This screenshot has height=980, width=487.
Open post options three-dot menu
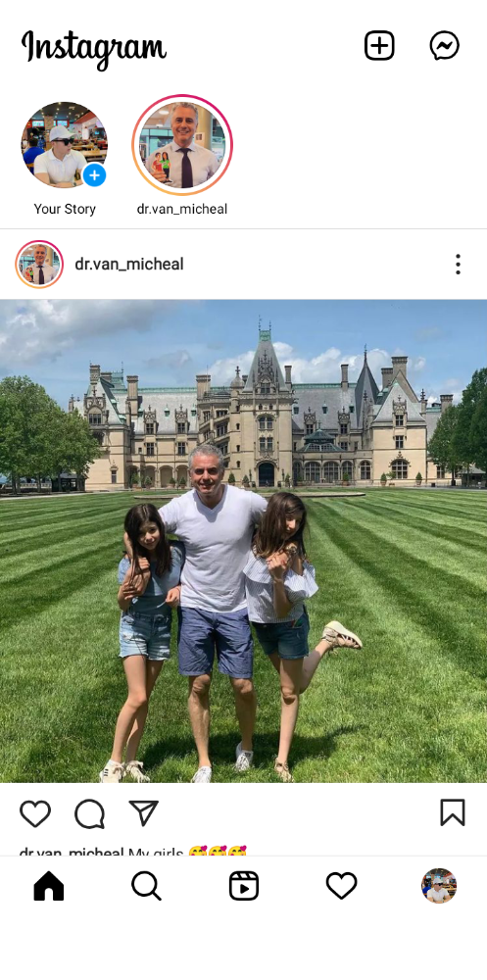pyautogui.click(x=458, y=265)
